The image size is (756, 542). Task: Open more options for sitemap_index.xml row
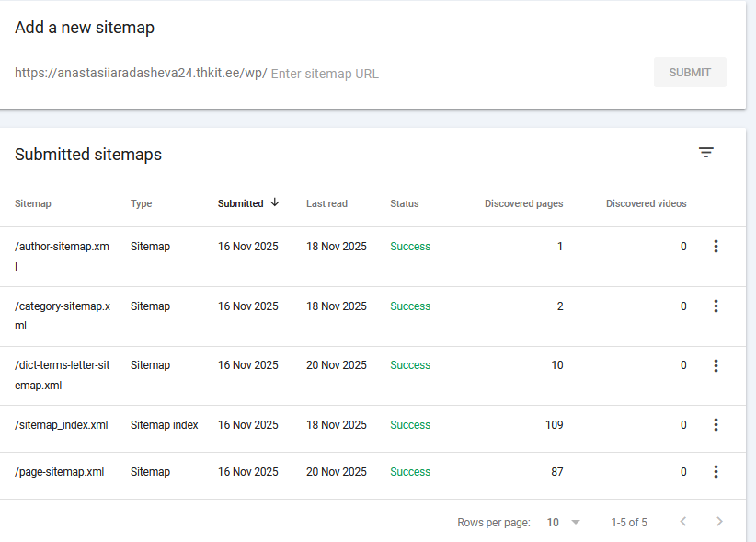716,425
